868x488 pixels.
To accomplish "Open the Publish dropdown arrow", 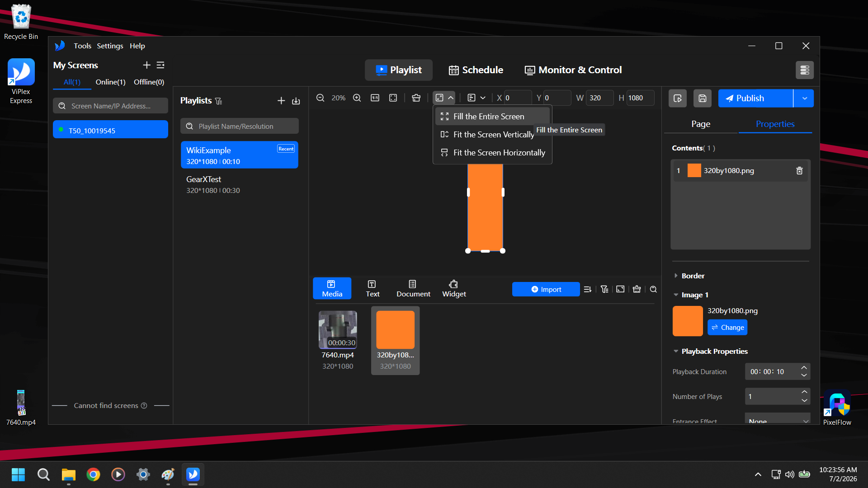I will click(804, 98).
